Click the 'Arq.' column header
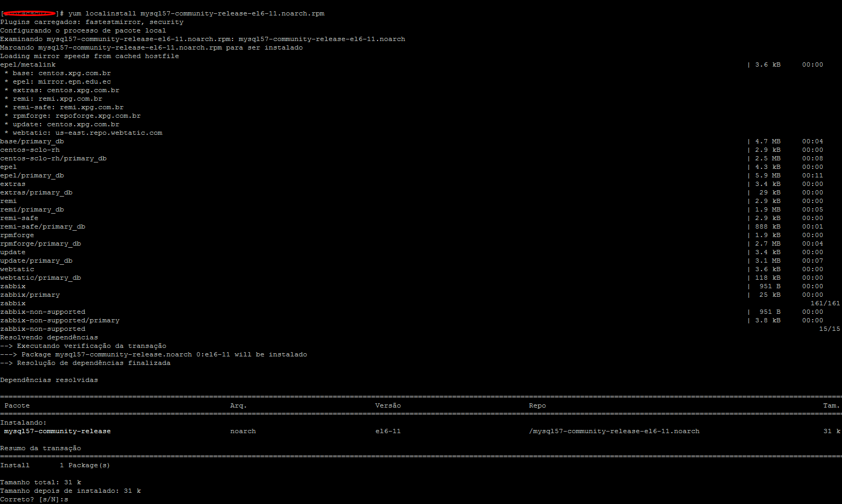842x504 pixels. (x=239, y=405)
